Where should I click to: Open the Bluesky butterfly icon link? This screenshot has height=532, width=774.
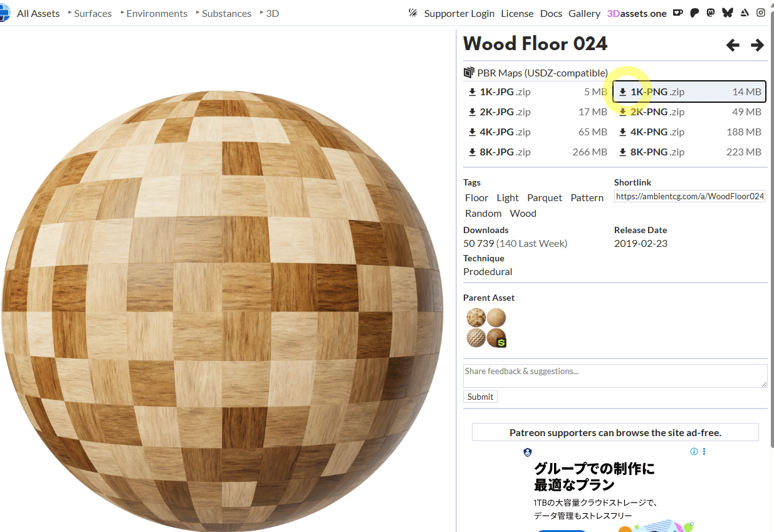tap(727, 13)
